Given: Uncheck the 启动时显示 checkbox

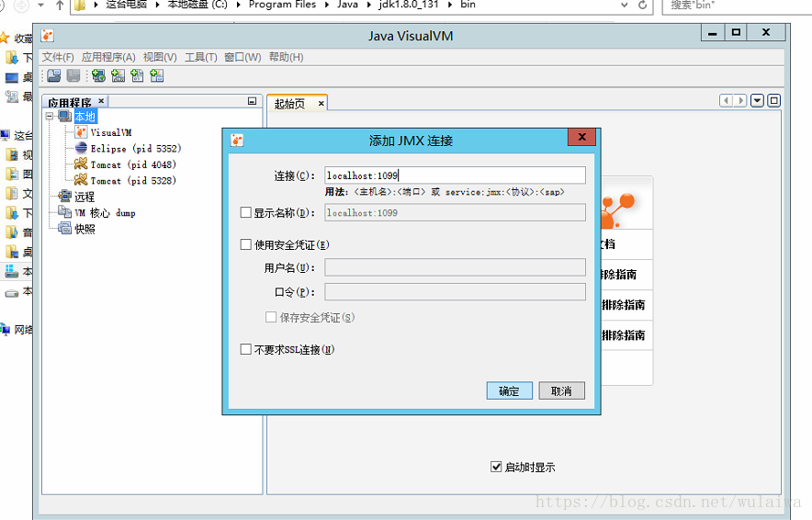Looking at the screenshot, I should pyautogui.click(x=496, y=467).
